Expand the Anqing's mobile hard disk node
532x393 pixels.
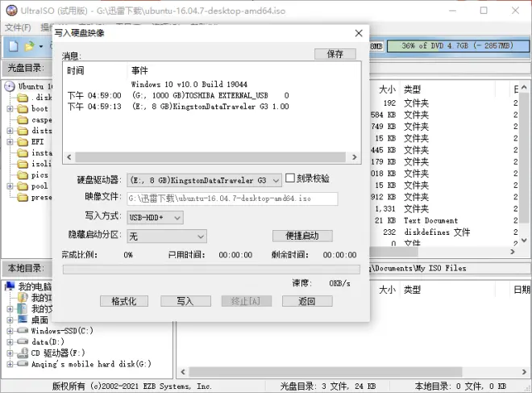tap(10, 364)
